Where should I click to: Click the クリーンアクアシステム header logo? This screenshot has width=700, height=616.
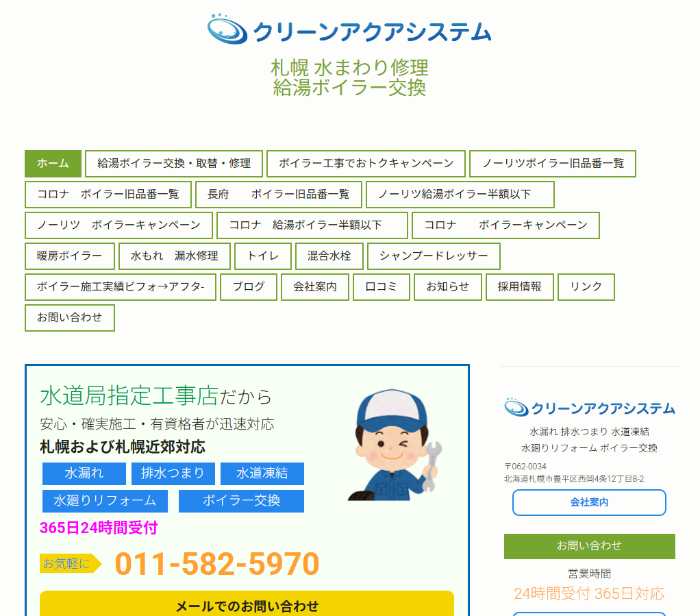(349, 30)
